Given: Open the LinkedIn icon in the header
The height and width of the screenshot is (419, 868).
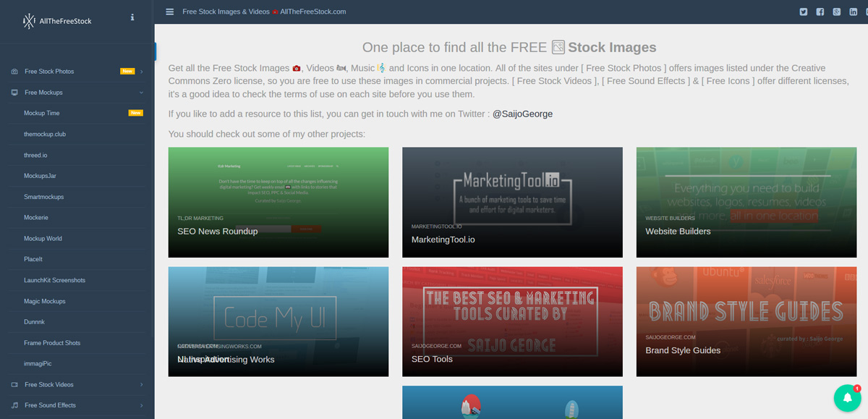Looking at the screenshot, I should pyautogui.click(x=854, y=12).
